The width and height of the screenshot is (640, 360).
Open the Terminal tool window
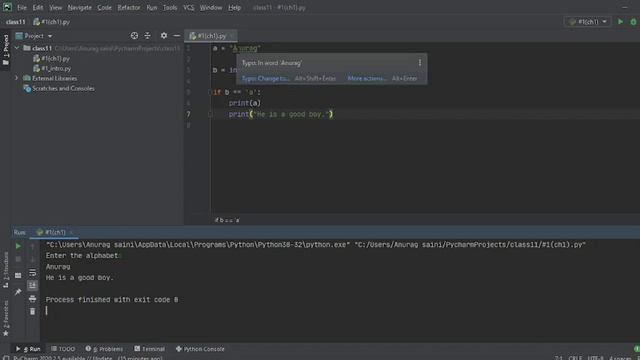pyautogui.click(x=149, y=349)
